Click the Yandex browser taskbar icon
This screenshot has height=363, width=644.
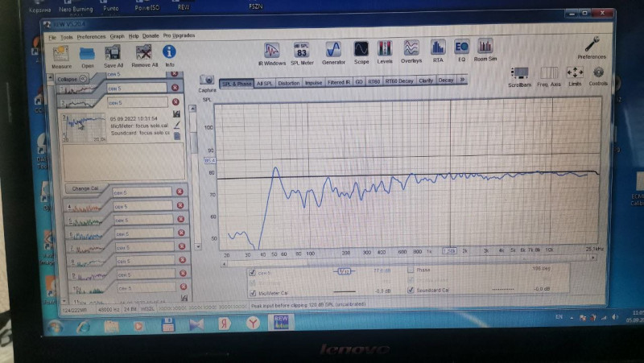click(253, 324)
